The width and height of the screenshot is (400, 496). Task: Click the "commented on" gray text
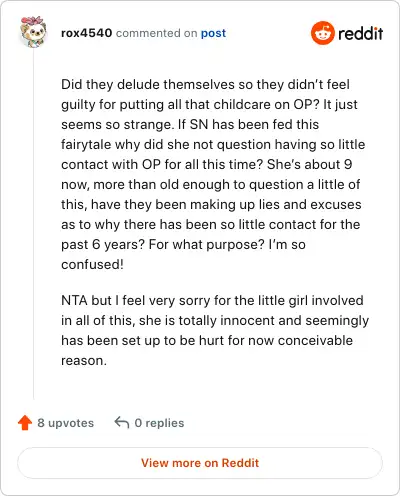click(x=157, y=33)
